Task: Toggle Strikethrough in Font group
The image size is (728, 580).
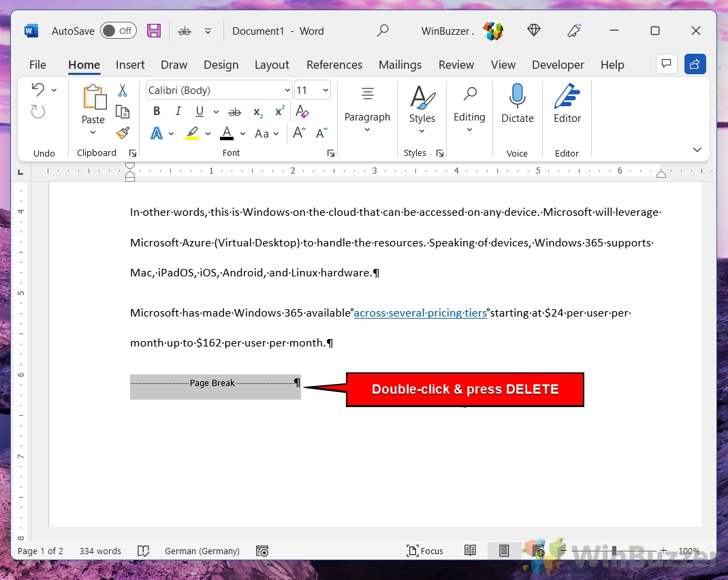Action: 235,112
